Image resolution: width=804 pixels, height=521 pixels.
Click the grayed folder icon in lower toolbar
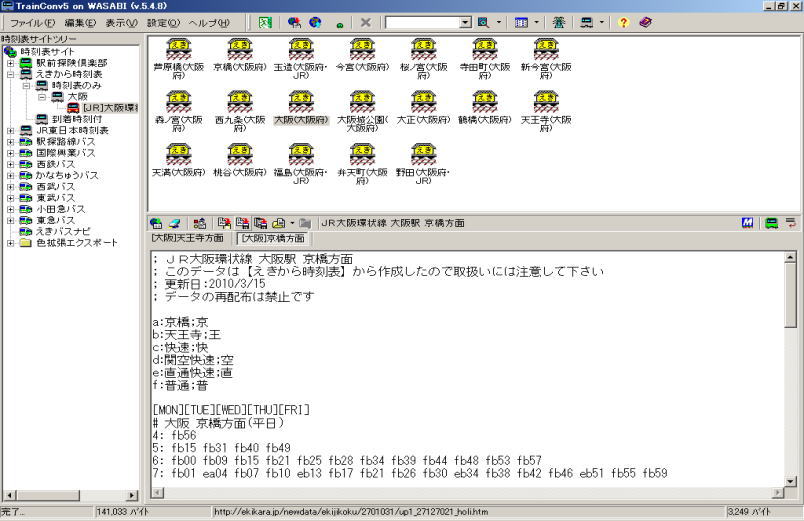point(305,223)
